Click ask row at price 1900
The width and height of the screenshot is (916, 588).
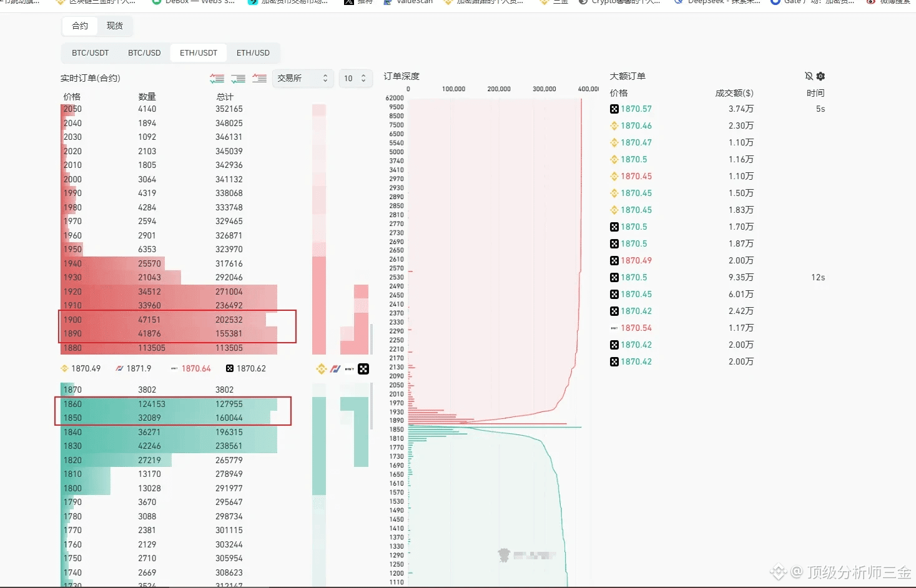pos(169,320)
